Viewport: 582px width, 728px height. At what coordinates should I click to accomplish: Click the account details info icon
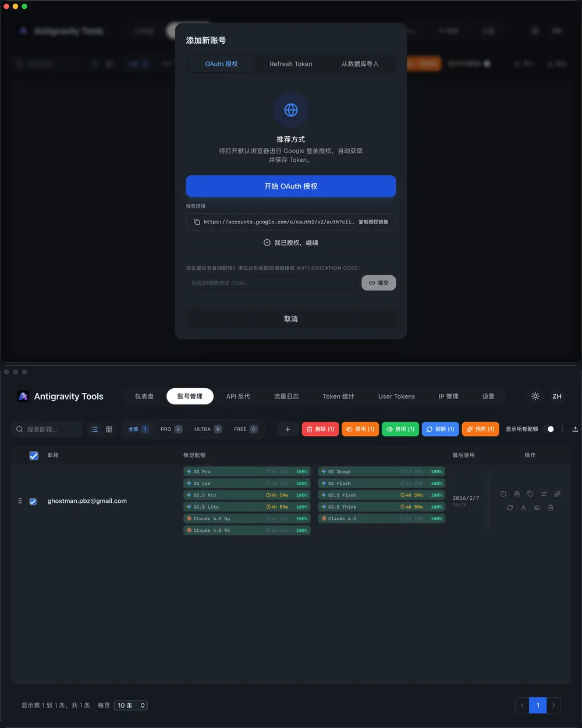pos(503,494)
